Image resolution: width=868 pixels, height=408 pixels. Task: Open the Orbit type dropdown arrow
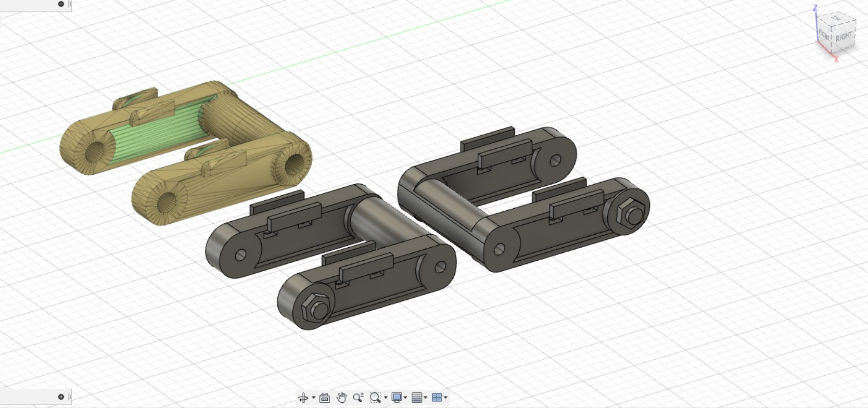(x=313, y=398)
